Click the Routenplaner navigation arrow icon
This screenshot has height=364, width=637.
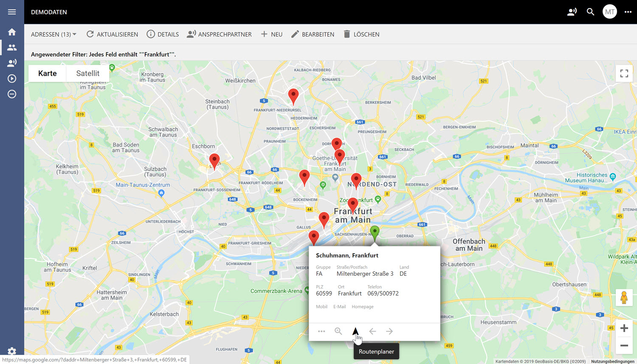tap(355, 331)
